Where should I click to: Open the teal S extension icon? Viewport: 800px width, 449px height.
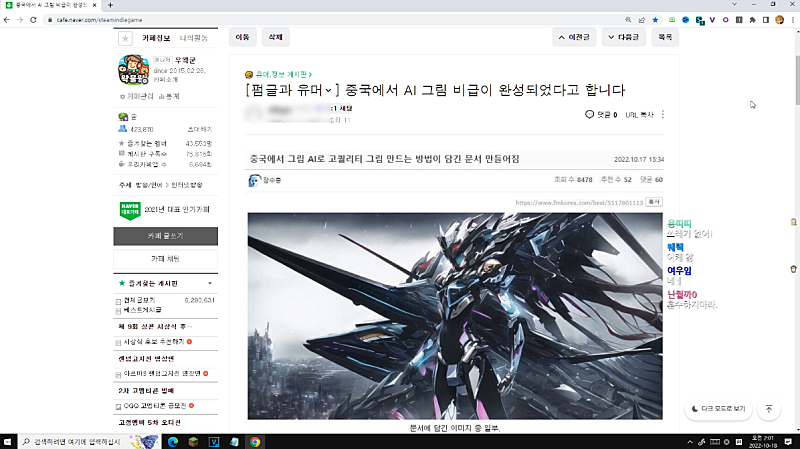(699, 20)
